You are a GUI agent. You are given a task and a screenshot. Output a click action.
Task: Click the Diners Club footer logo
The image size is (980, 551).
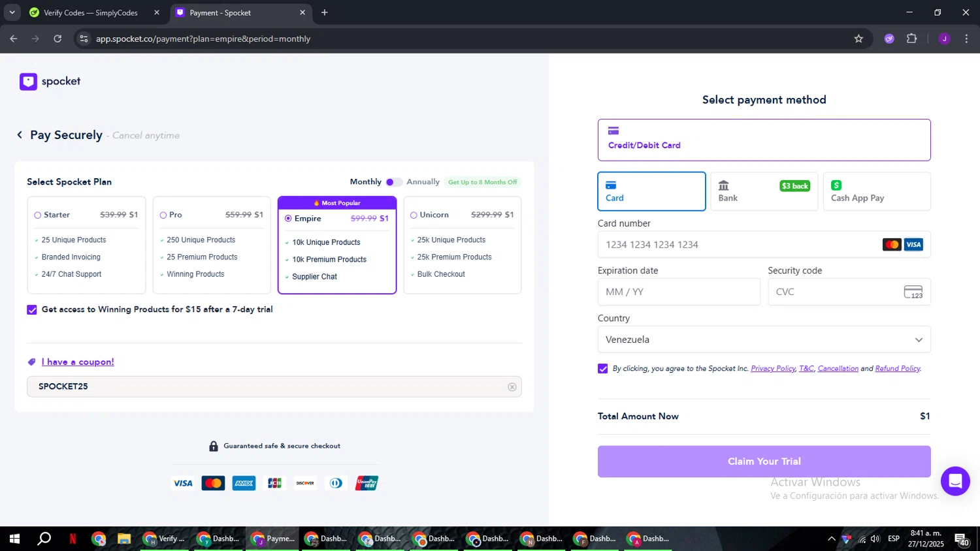336,483
